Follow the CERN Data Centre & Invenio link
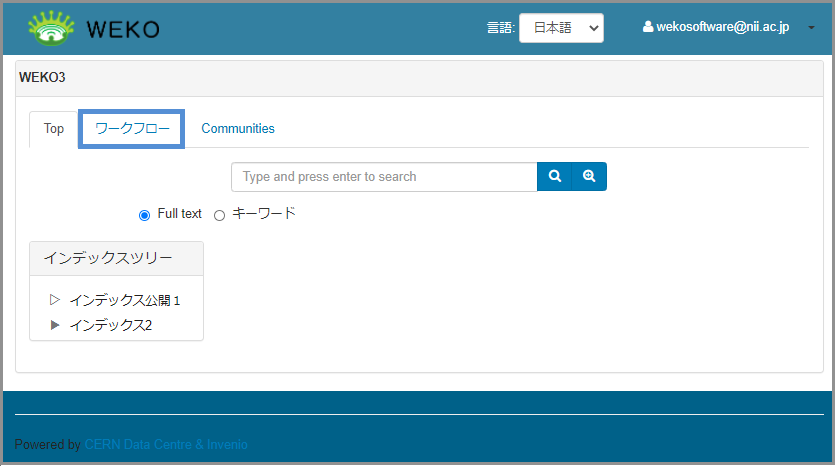 pos(166,445)
